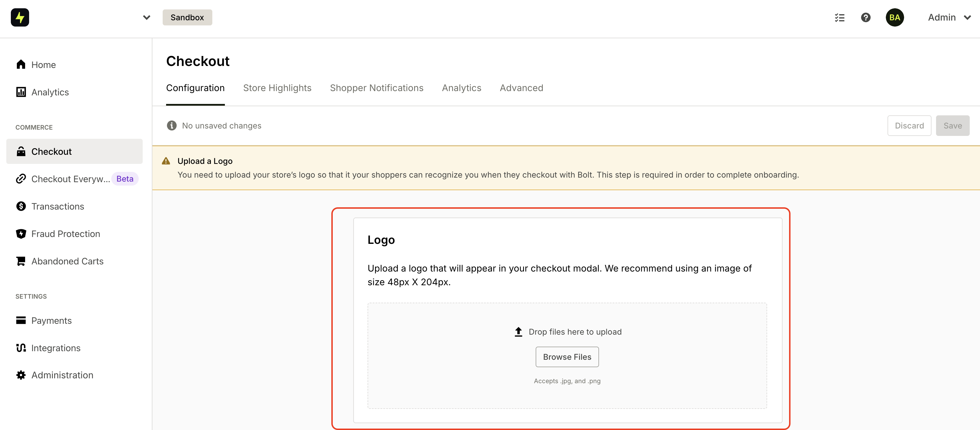This screenshot has width=980, height=430.
Task: Open the help question mark icon
Action: click(x=866, y=17)
